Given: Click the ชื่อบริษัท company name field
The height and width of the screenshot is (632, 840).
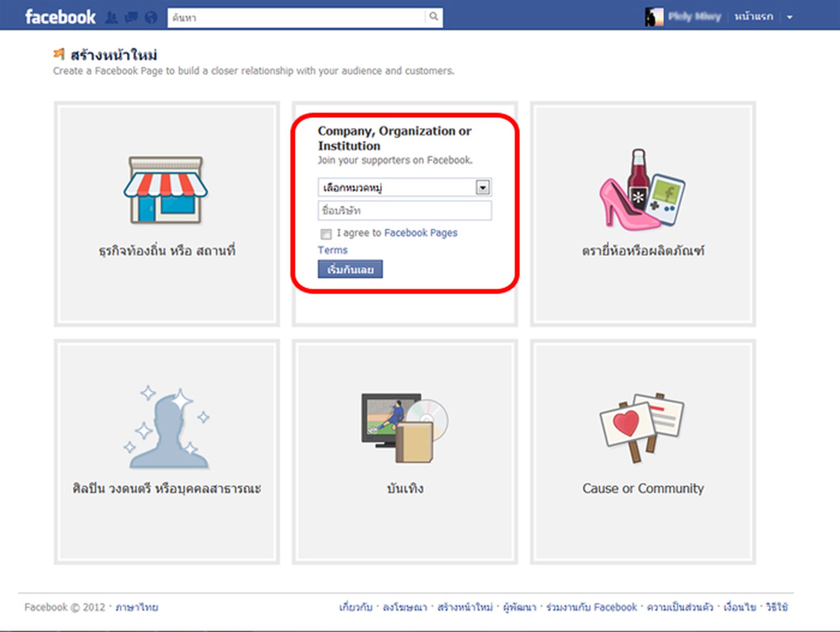Looking at the screenshot, I should [x=405, y=211].
